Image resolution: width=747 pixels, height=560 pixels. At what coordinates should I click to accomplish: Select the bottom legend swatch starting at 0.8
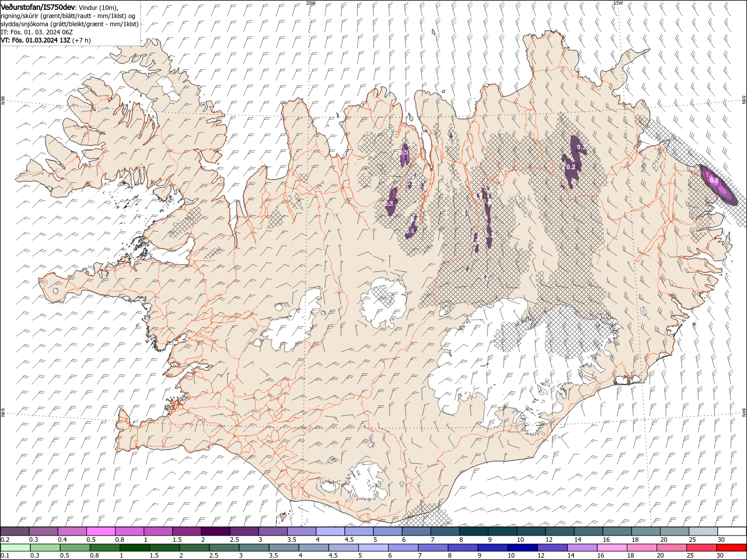pos(104,548)
